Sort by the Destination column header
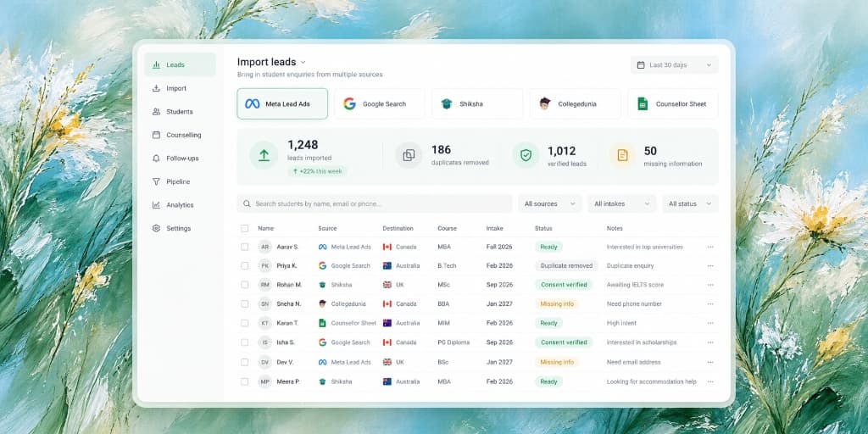This screenshot has width=868, height=434. pos(398,228)
